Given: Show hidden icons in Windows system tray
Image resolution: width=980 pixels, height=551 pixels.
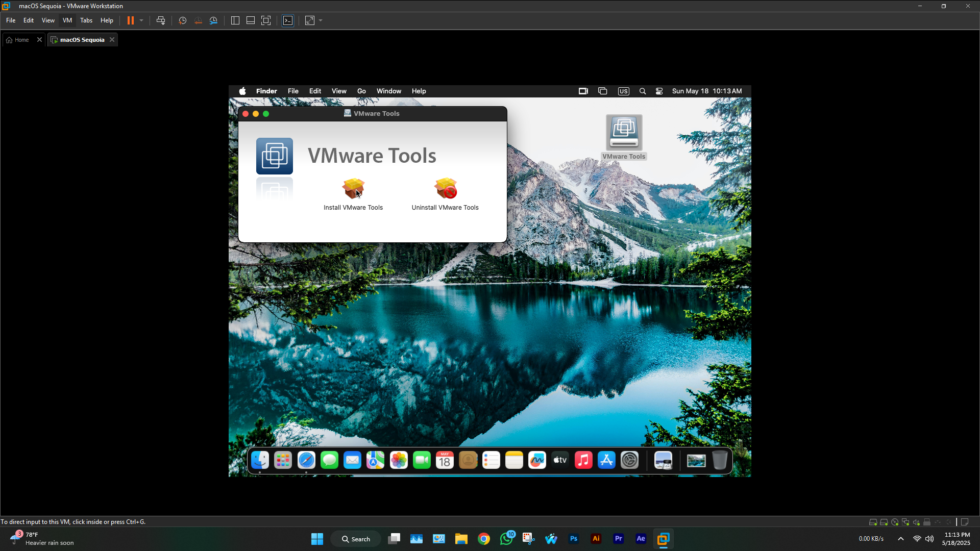Looking at the screenshot, I should [x=901, y=539].
